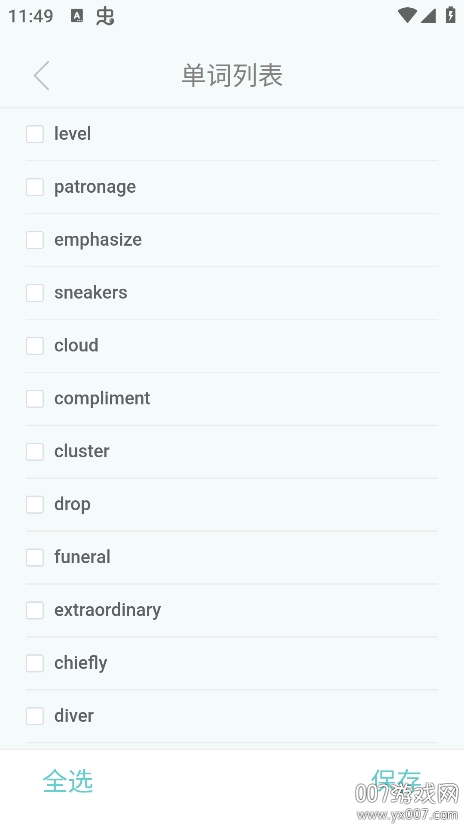Tap the battery status icon

[451, 15]
